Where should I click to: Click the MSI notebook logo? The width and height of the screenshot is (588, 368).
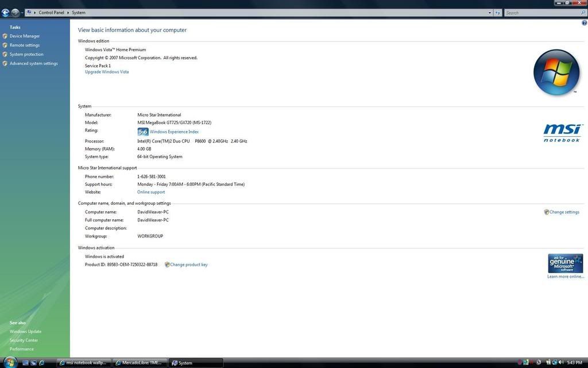pos(563,133)
